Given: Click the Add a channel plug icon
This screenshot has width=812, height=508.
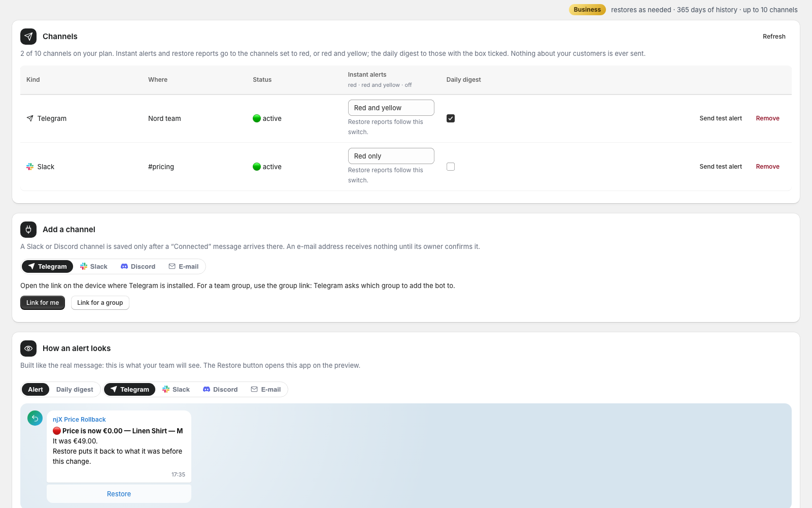Looking at the screenshot, I should [28, 230].
